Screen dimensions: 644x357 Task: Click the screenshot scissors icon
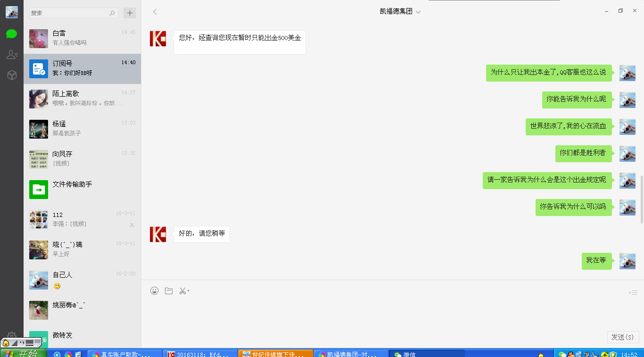(182, 291)
